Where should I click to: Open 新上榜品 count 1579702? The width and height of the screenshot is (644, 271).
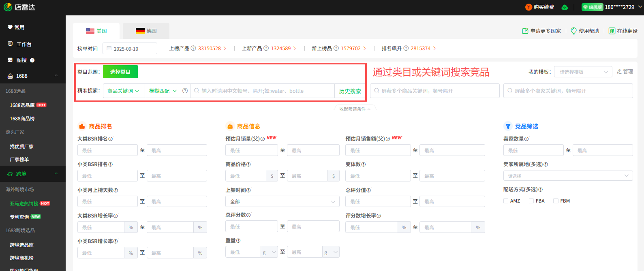pos(351,48)
